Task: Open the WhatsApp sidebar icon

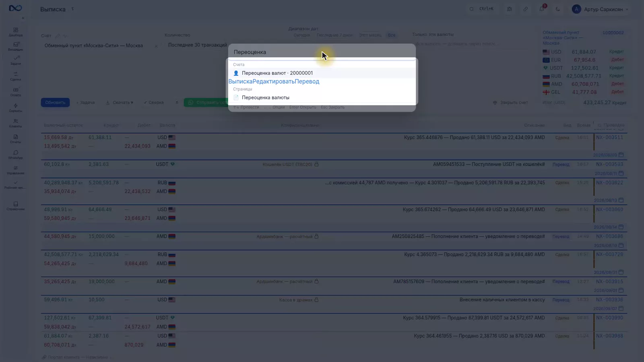Action: click(x=16, y=154)
